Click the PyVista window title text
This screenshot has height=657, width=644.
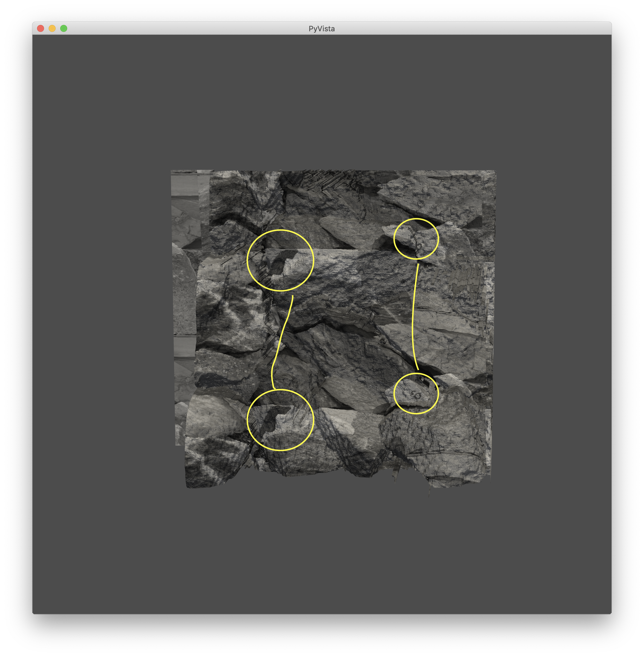coord(321,29)
